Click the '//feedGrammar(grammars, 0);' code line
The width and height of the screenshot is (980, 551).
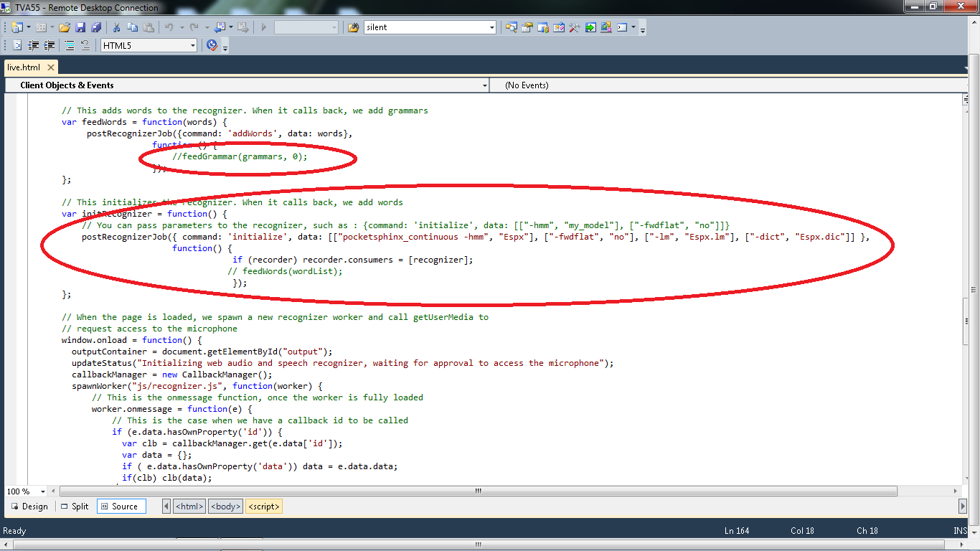click(x=240, y=156)
